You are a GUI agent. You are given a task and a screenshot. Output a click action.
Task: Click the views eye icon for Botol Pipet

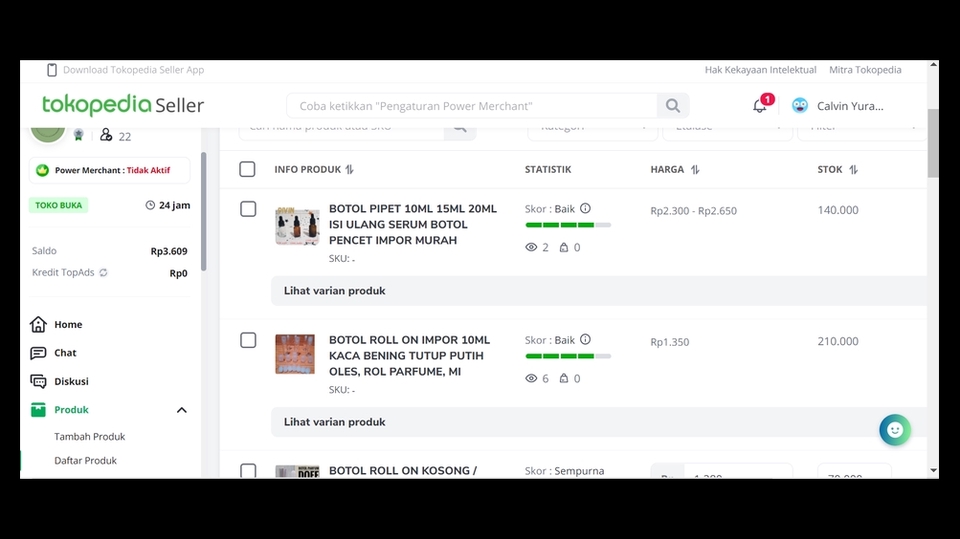(531, 247)
